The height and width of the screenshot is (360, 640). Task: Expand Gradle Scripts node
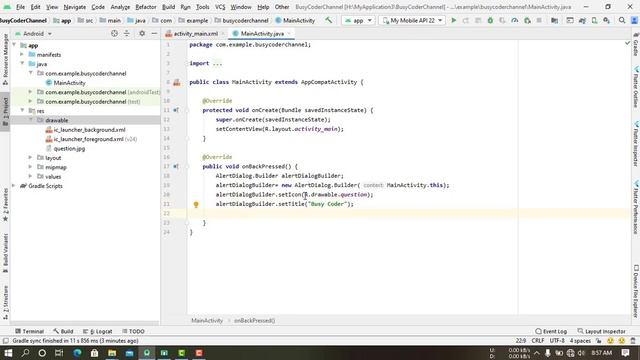14,186
